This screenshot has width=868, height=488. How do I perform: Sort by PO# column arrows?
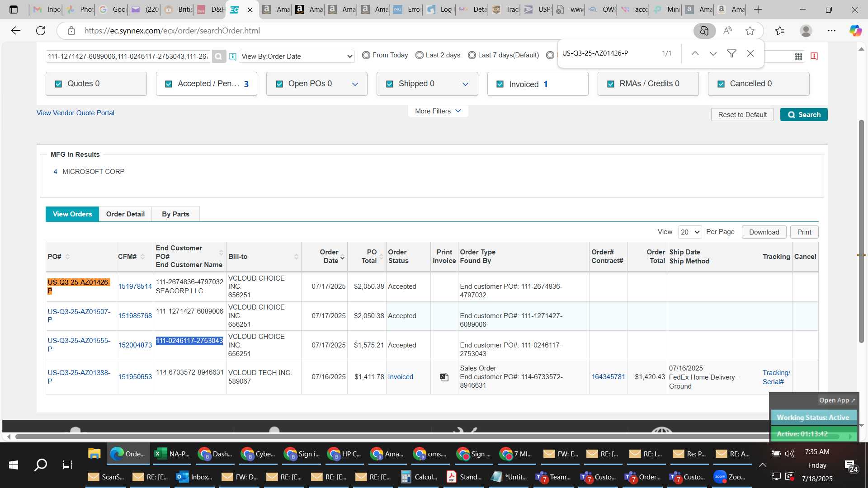pos(67,257)
